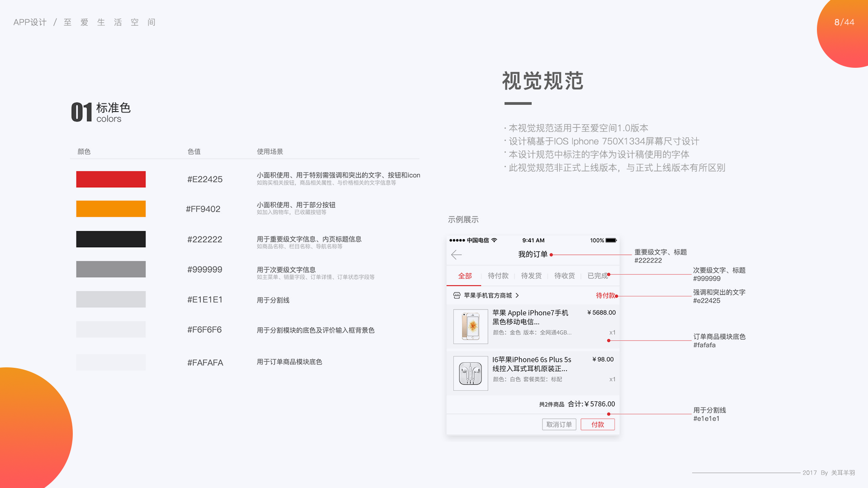Click the store icon beside 苹果手机官方商城
This screenshot has height=488, width=868.
[x=457, y=296]
